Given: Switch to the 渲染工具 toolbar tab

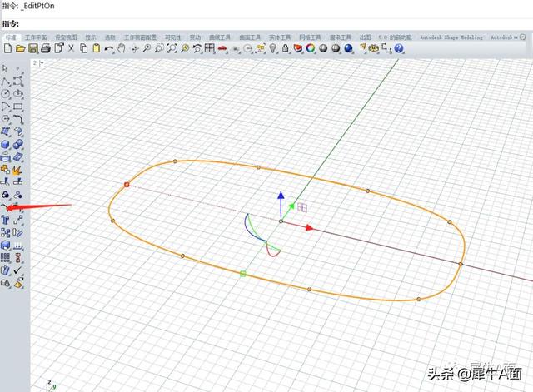Looking at the screenshot, I should [341, 37].
